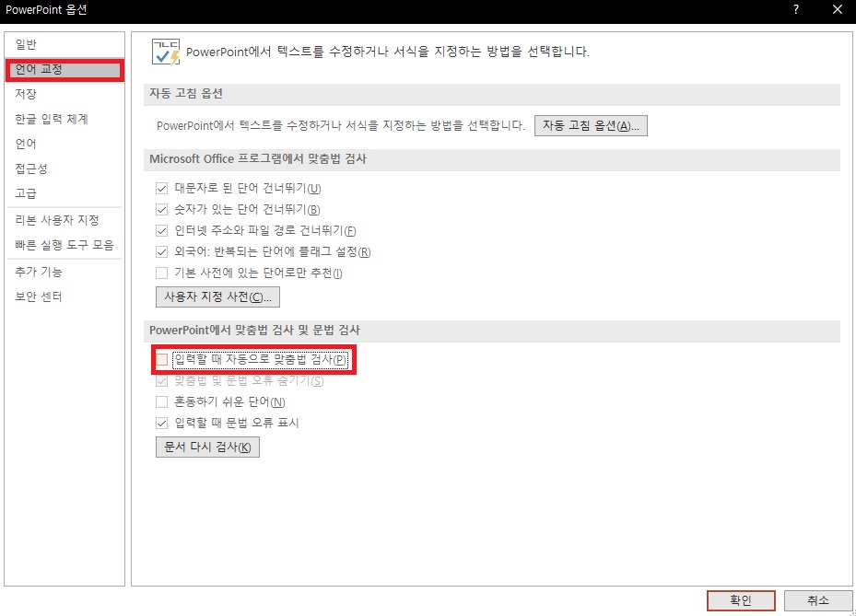Uncheck 인터넷 주소와 파일 경로 건너뛰기
Viewport: 856px width, 616px height.
pyautogui.click(x=161, y=231)
